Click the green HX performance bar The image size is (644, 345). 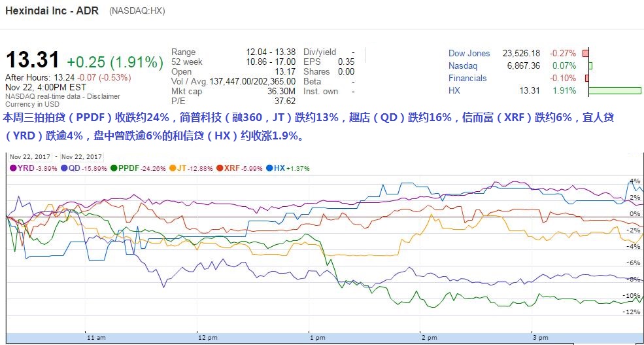[615, 90]
